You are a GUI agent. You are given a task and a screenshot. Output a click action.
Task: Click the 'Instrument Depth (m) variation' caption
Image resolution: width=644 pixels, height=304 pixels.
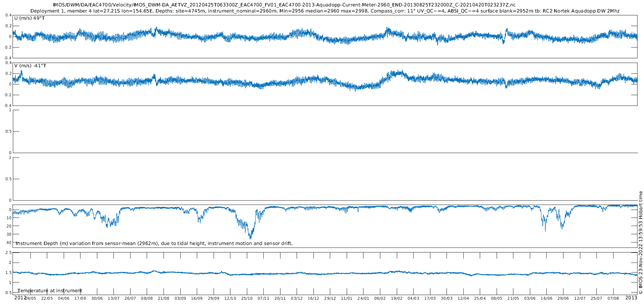pyautogui.click(x=154, y=244)
